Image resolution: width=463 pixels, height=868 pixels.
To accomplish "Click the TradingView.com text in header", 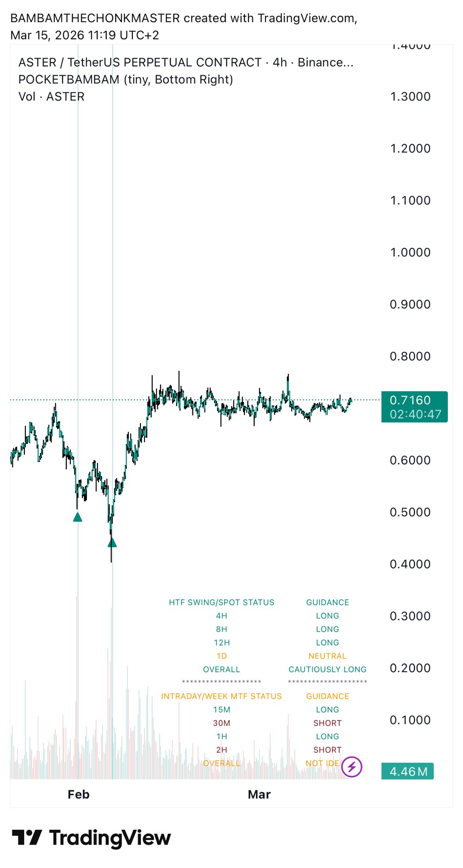I will [x=307, y=18].
